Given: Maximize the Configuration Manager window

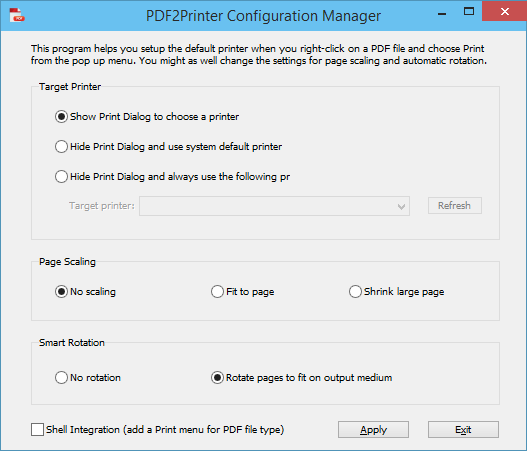Looking at the screenshot, I should click(x=469, y=11).
